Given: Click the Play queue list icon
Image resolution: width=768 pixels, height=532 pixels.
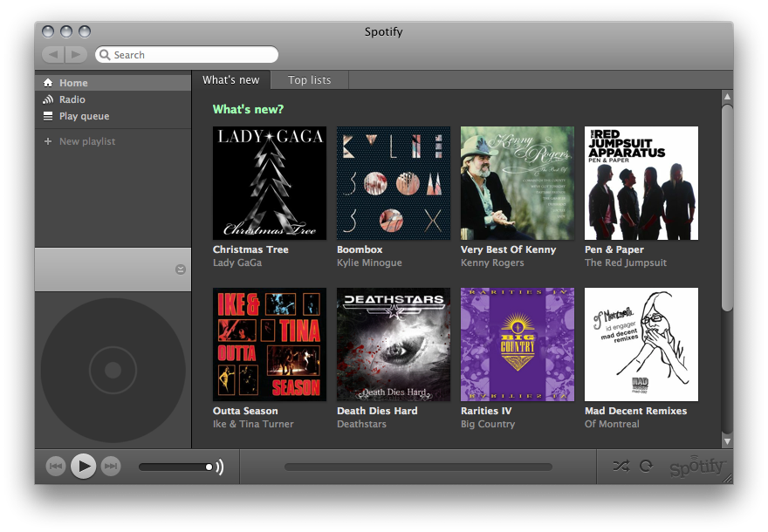Looking at the screenshot, I should (x=48, y=116).
